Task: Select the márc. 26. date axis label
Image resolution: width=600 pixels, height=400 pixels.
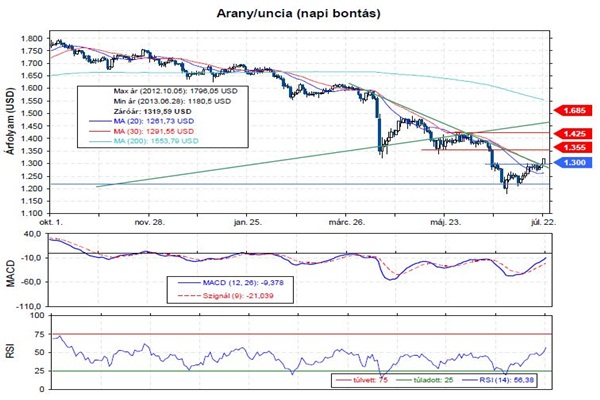Action: click(x=349, y=222)
